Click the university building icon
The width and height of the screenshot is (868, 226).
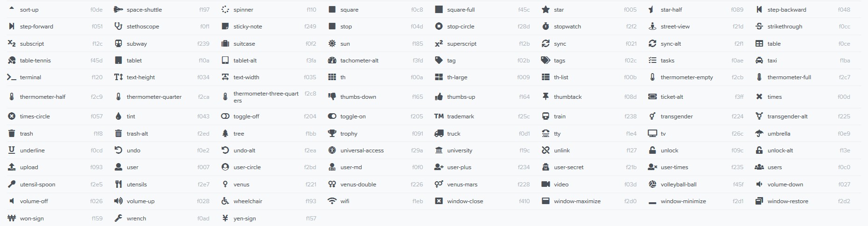click(439, 151)
